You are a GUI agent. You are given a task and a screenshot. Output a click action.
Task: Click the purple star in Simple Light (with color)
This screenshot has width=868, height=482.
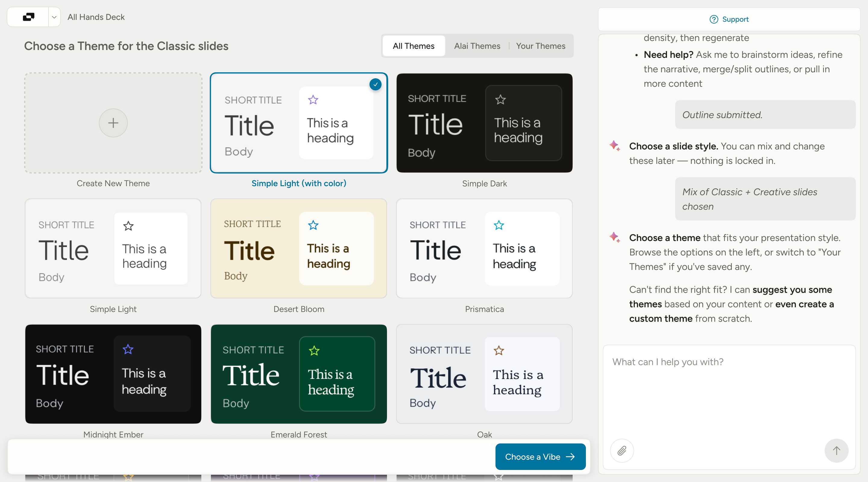[313, 100]
